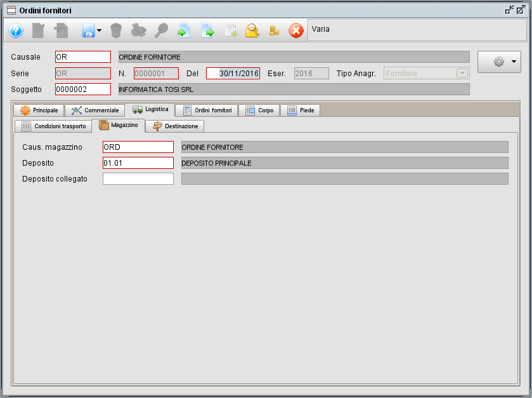Click the blue help question mark icon
This screenshot has height=398, width=532.
pyautogui.click(x=16, y=30)
